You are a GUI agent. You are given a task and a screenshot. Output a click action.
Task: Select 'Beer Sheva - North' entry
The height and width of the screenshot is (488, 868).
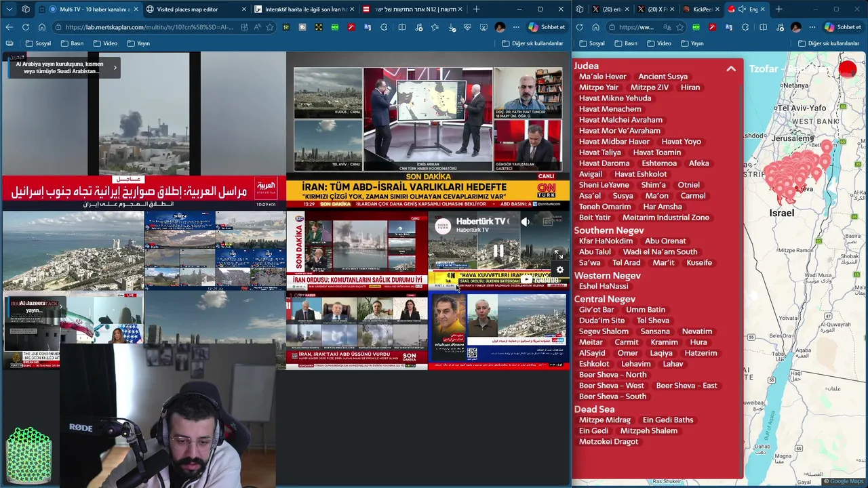pos(612,375)
